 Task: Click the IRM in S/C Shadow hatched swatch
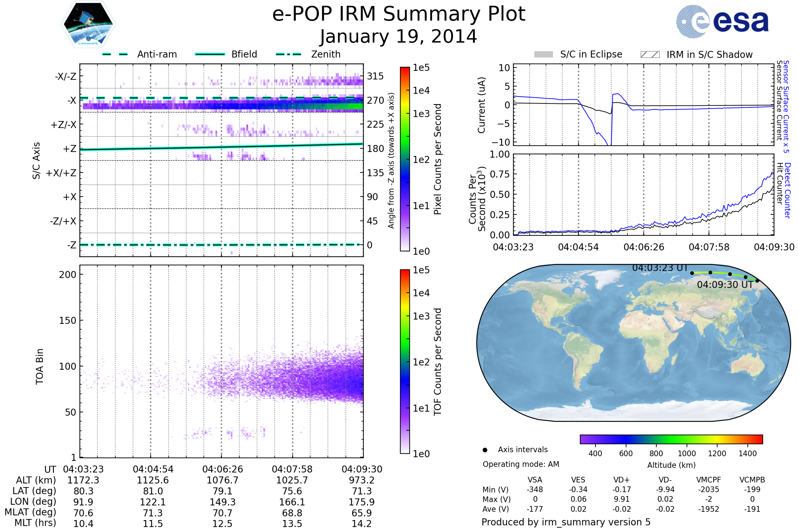click(x=650, y=55)
